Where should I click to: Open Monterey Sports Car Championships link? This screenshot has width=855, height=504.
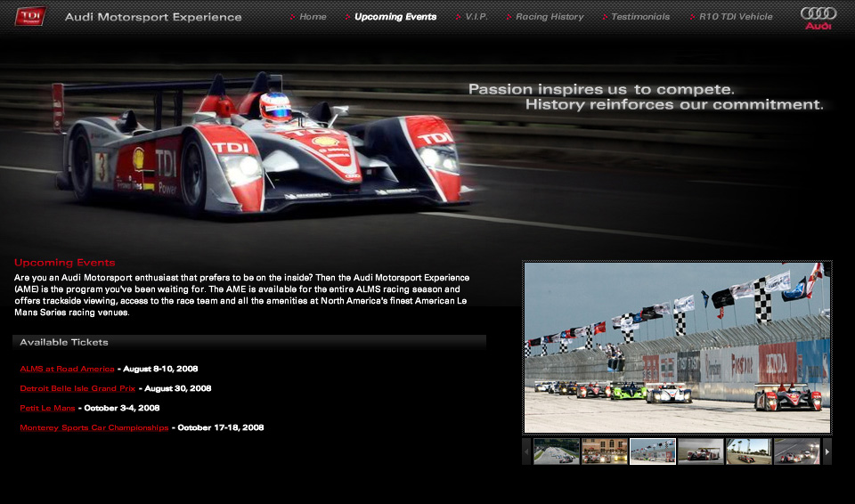pos(94,427)
